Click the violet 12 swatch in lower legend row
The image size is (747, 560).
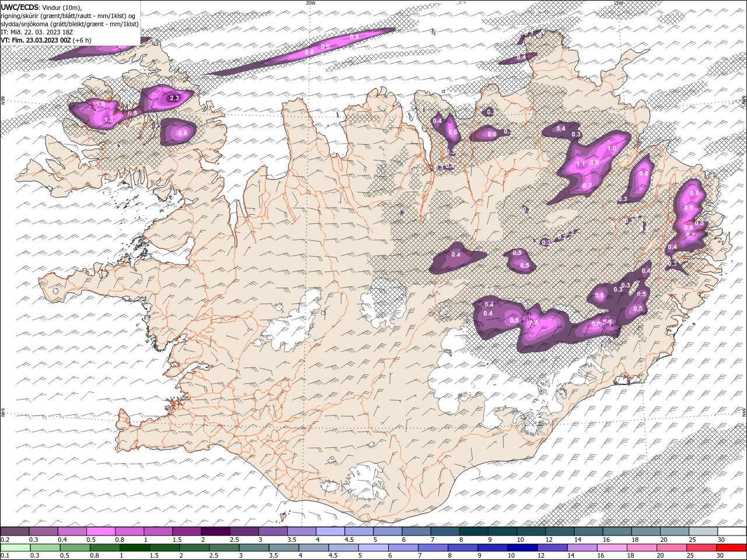coord(552,547)
